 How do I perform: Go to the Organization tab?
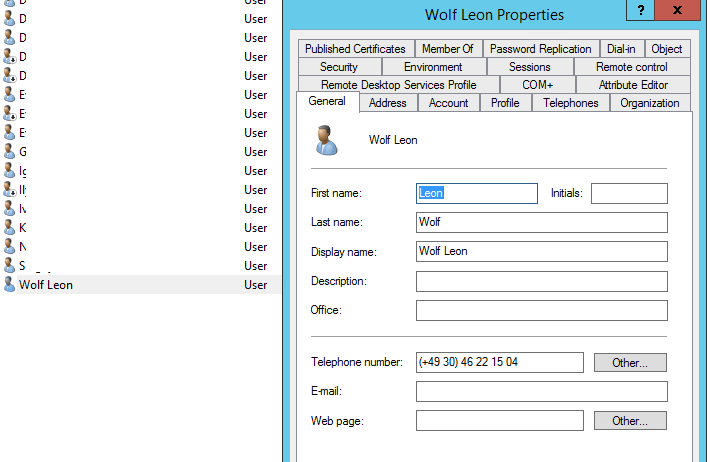point(649,103)
